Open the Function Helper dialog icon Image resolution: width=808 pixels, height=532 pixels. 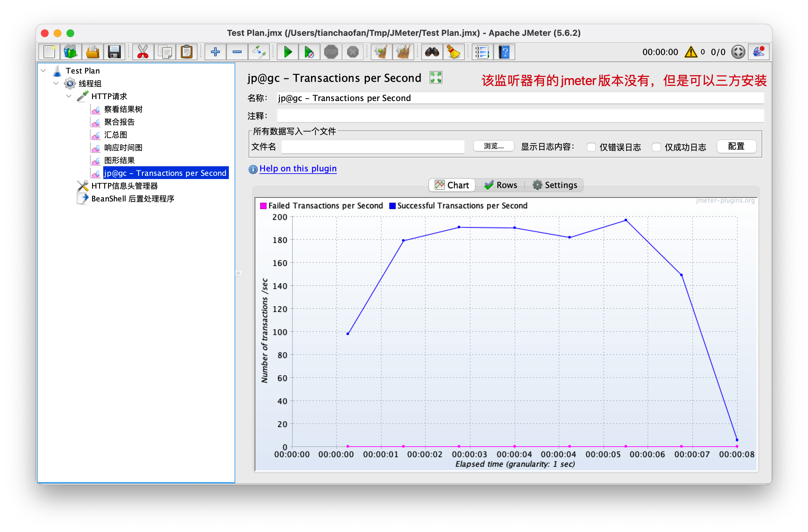point(482,52)
